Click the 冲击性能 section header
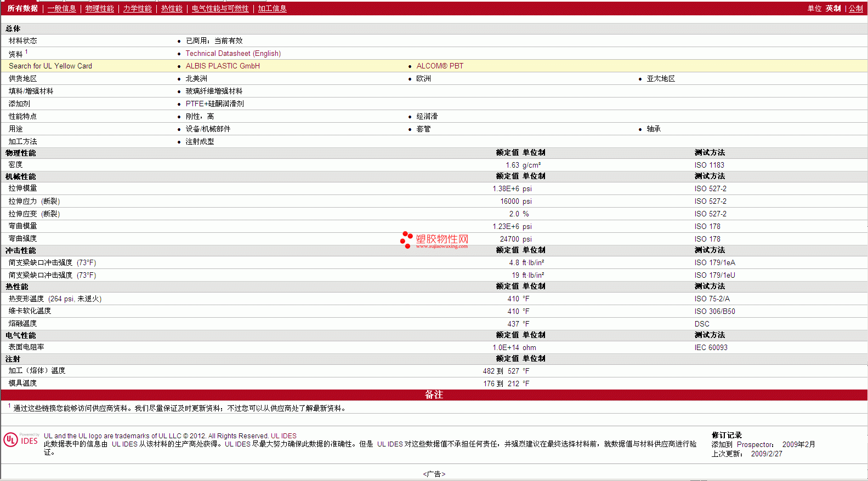The height and width of the screenshot is (481, 868). (x=20, y=251)
